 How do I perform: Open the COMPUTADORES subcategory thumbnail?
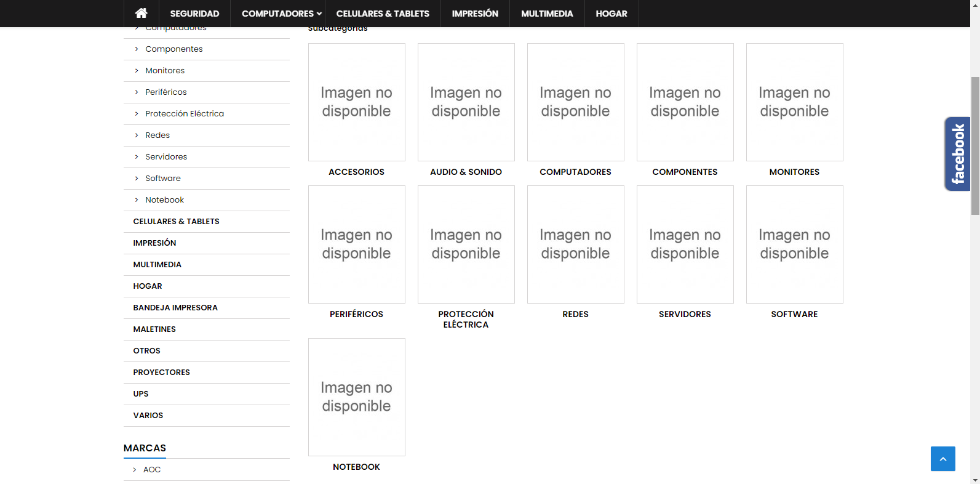576,102
